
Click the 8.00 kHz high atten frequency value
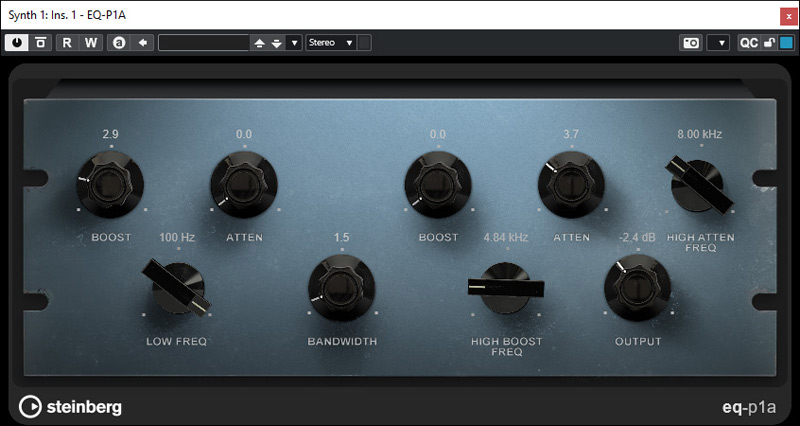coord(699,134)
